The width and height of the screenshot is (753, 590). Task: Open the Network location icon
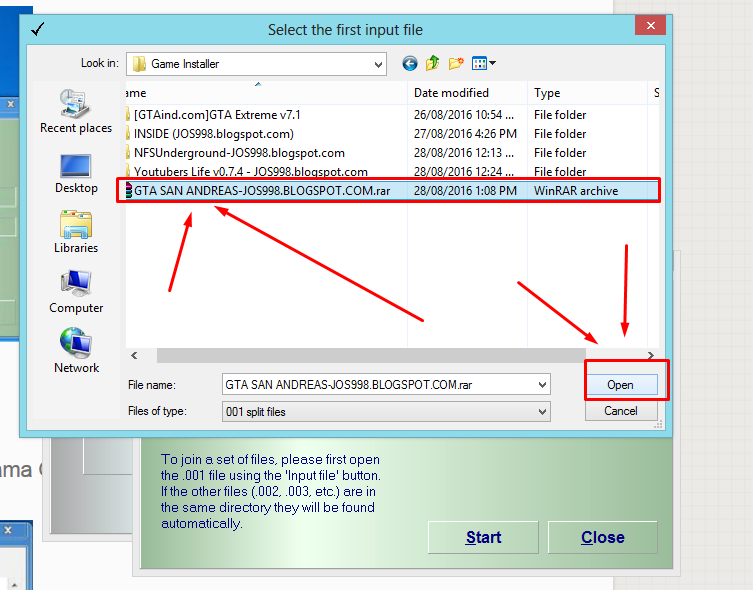tap(76, 343)
